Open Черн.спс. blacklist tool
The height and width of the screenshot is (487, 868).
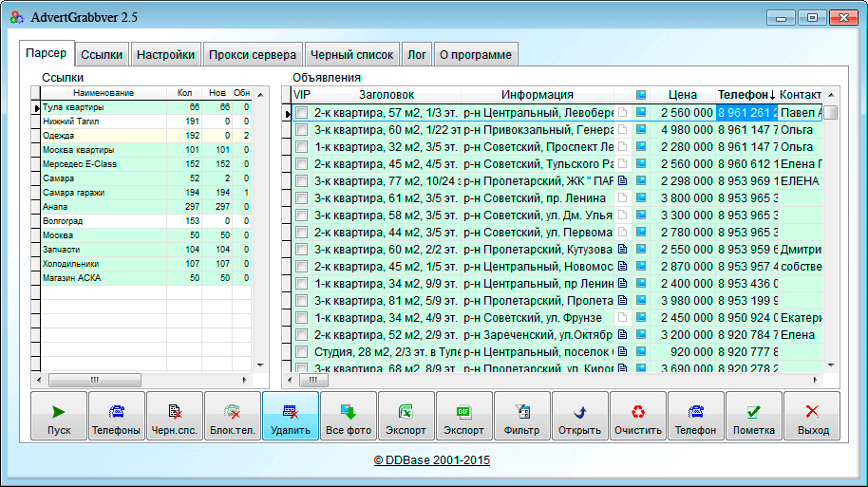coord(175,416)
